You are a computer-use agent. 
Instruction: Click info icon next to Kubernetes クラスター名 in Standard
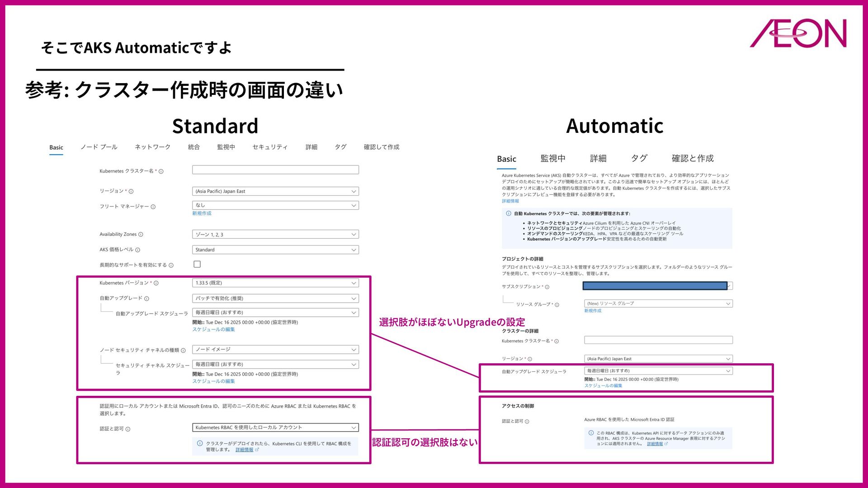pyautogui.click(x=161, y=172)
